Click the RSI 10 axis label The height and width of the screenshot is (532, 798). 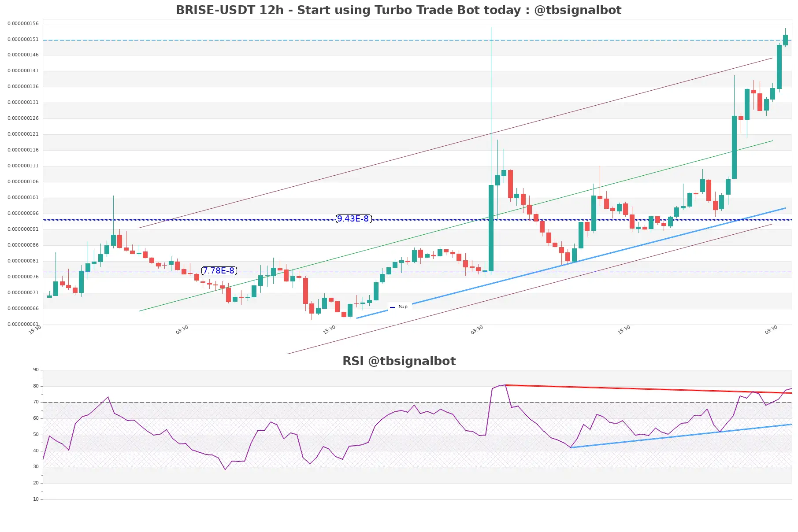(x=36, y=499)
